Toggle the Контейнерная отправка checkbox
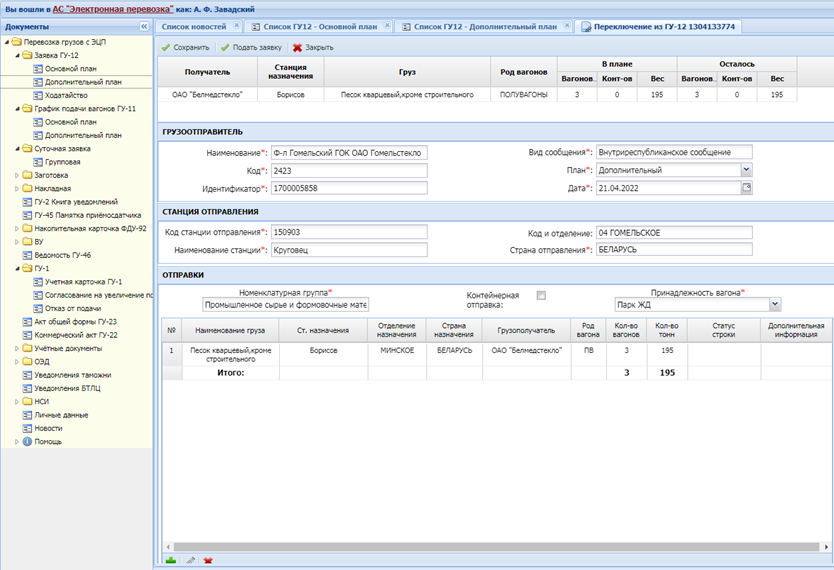Image resolution: width=834 pixels, height=570 pixels. [541, 295]
